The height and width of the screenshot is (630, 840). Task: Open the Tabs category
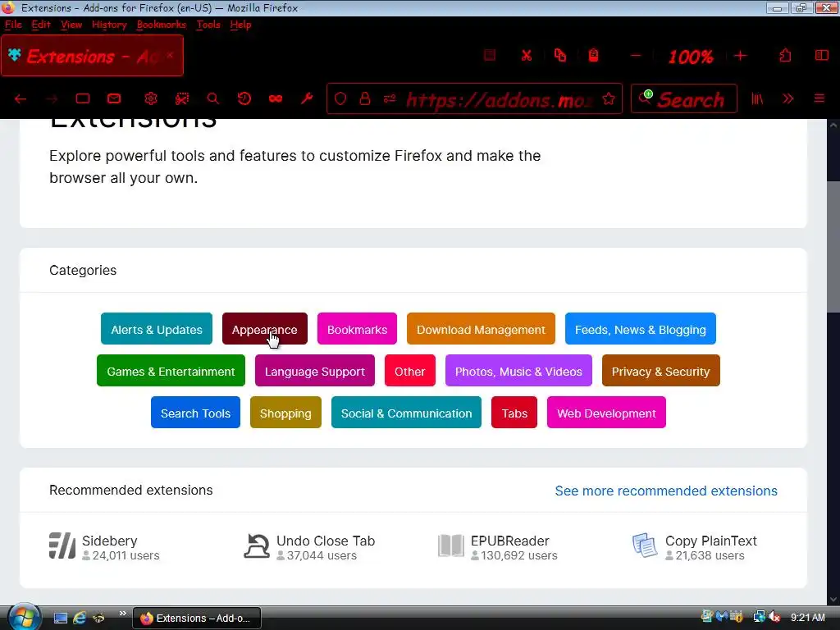tap(514, 413)
